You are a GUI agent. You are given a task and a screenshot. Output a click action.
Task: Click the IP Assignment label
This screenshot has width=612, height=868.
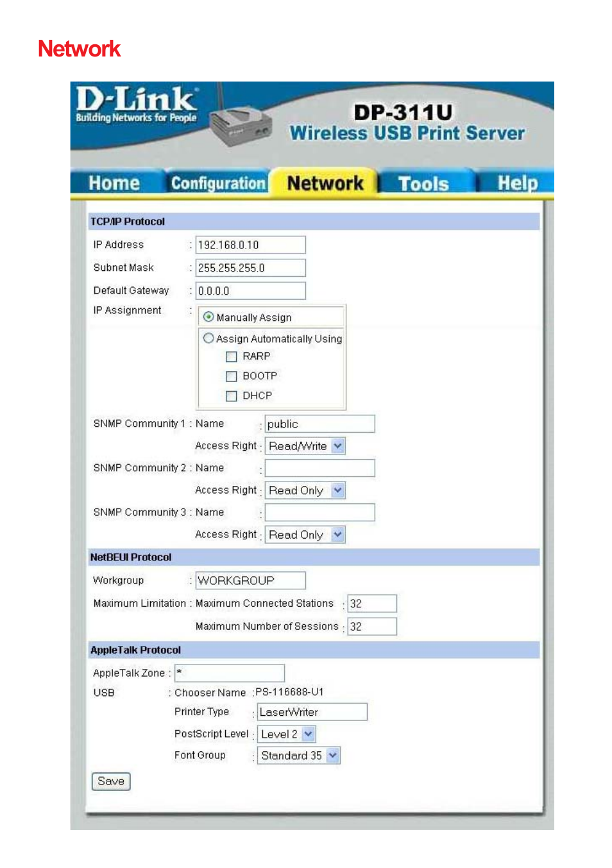(127, 311)
